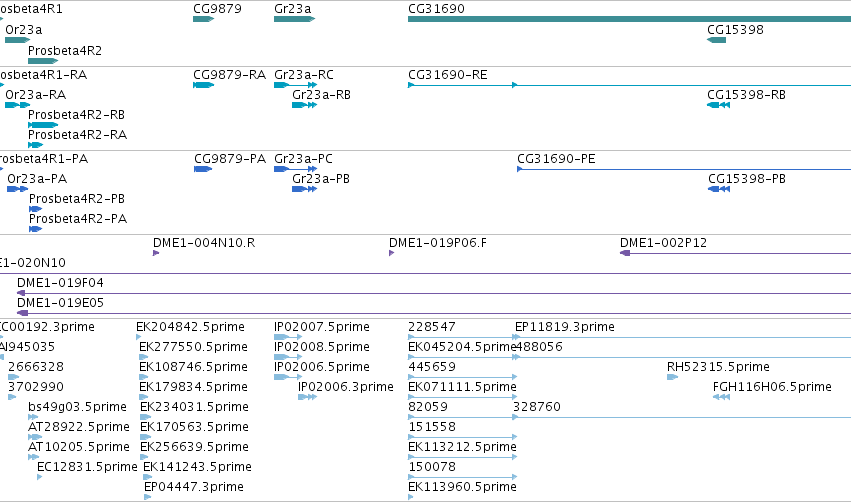Select EST 2666328 glyph
This screenshot has width=851, height=502.
click(14, 377)
